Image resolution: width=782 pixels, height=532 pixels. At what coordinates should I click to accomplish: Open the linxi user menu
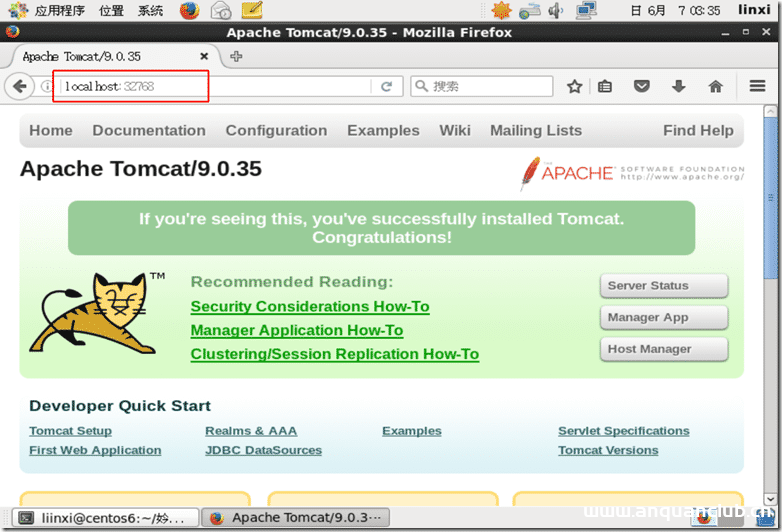[754, 10]
